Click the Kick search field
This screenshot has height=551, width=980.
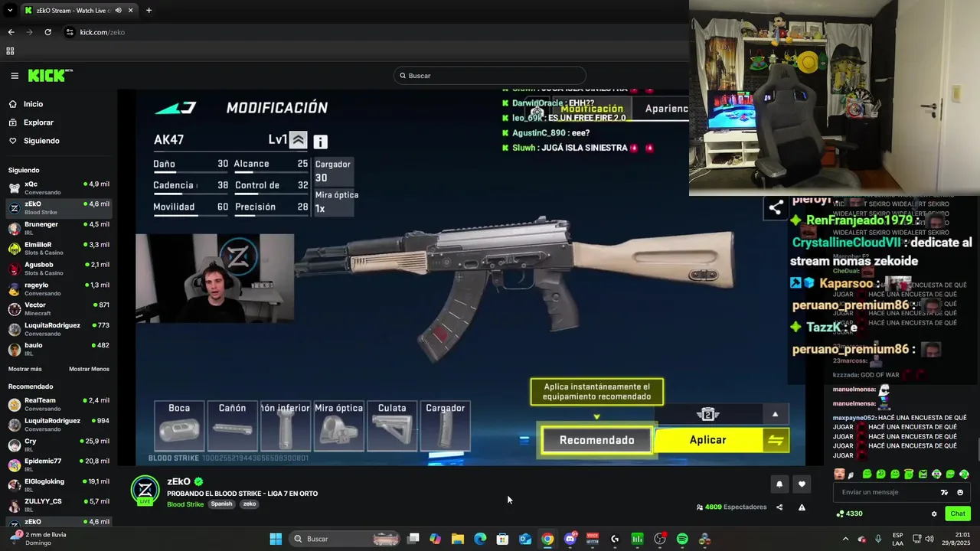pyautogui.click(x=490, y=76)
